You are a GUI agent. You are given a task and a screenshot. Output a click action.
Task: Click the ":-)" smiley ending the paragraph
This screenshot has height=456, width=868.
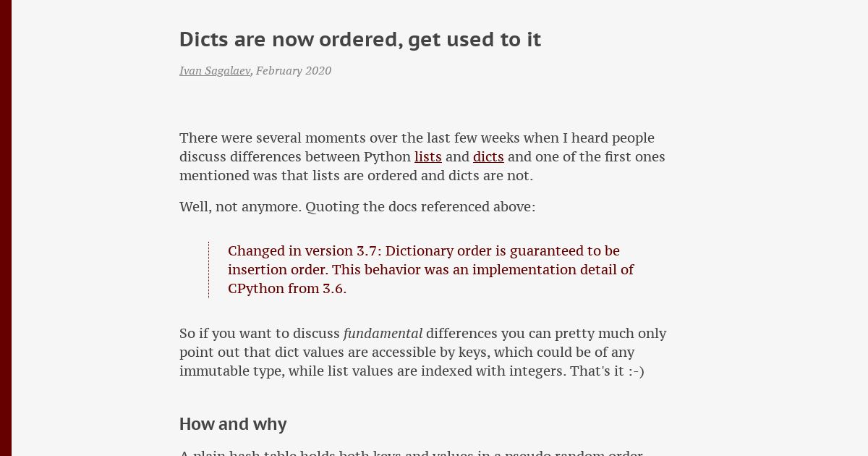click(x=636, y=371)
